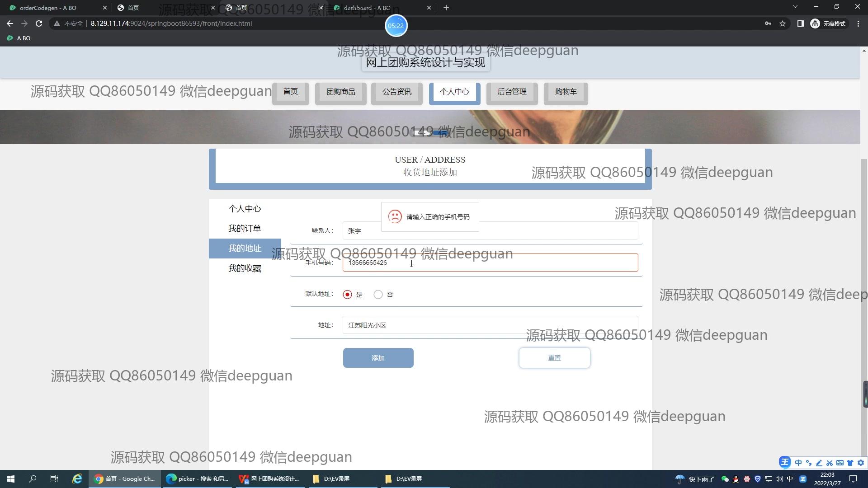Viewport: 868px width, 488px height.
Task: Click into the 手机号码 input field
Action: 490,263
